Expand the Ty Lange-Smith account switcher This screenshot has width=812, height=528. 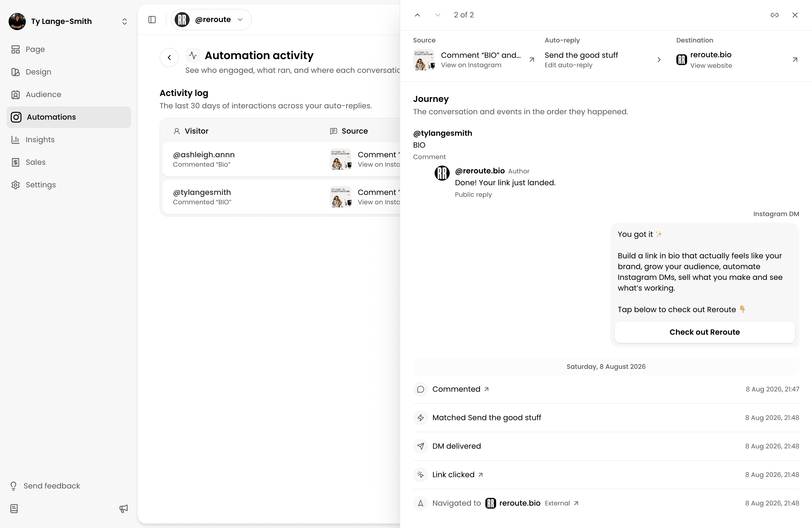coord(125,21)
